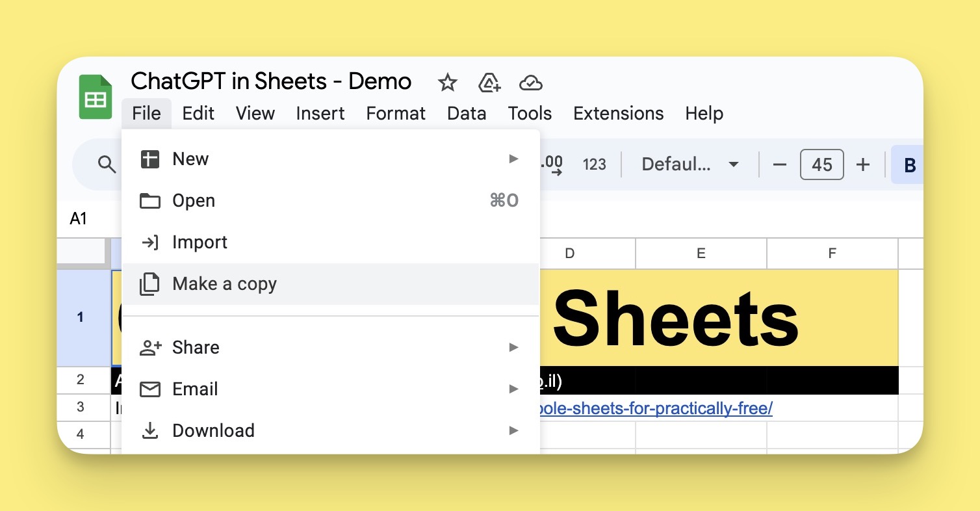
Task: Select column F header
Action: 832,254
